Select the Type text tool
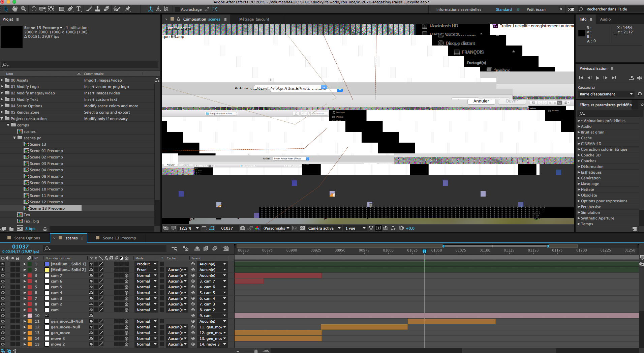The width and height of the screenshot is (644, 353). 79,9
